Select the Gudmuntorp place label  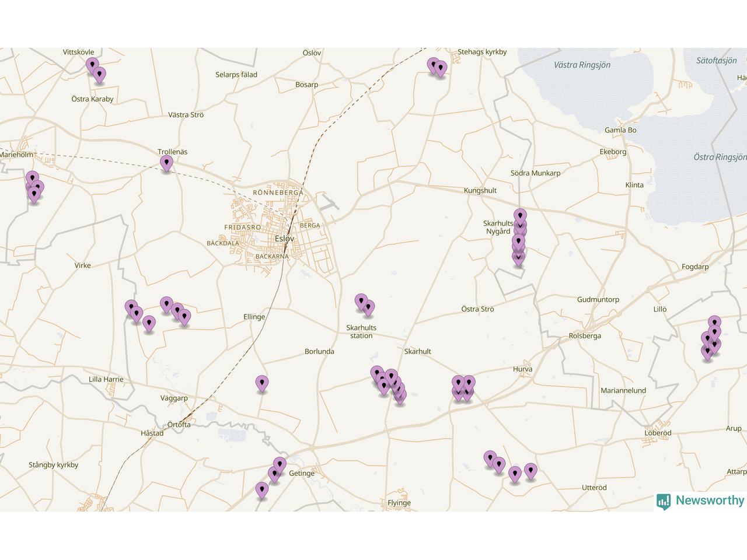click(x=598, y=299)
